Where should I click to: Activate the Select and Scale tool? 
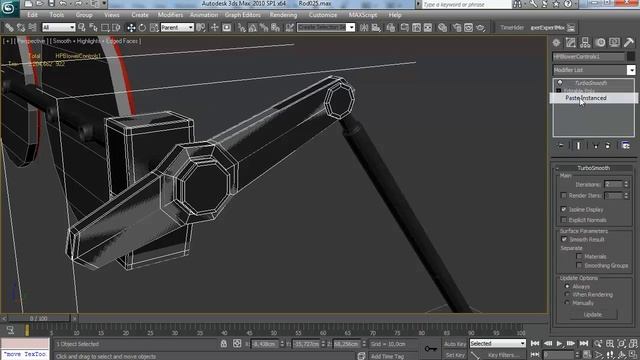[154, 27]
